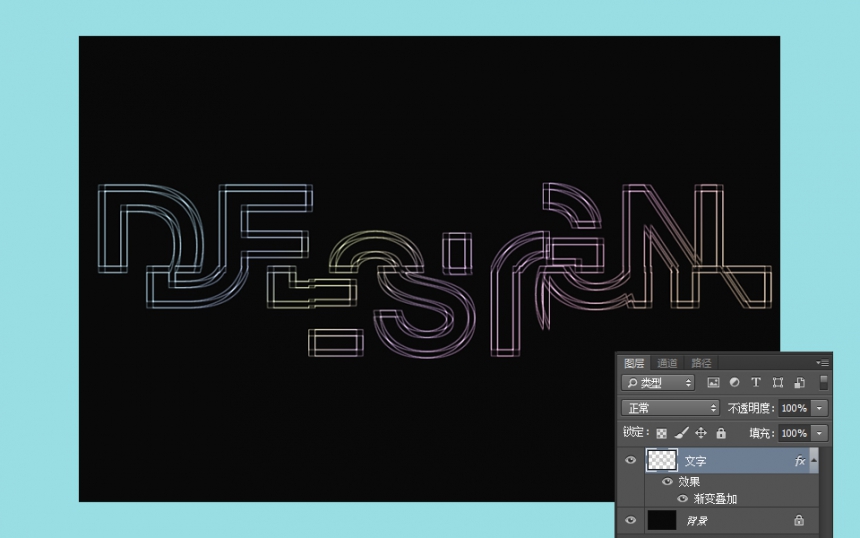
Task: Select the 文字 layer name
Action: pyautogui.click(x=695, y=461)
